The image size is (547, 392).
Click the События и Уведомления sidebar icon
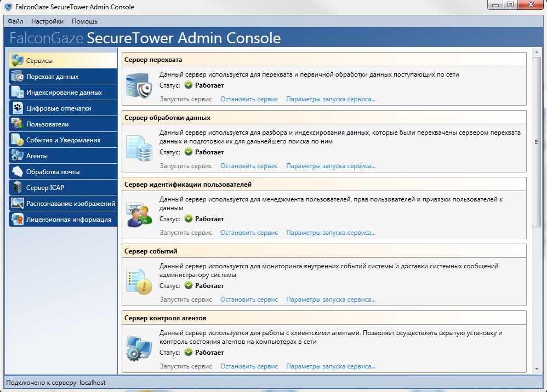pos(17,140)
